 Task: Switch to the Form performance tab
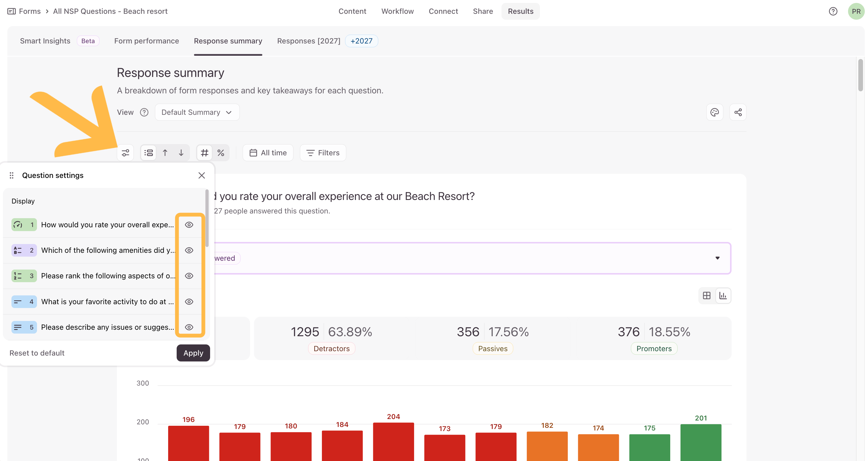147,41
